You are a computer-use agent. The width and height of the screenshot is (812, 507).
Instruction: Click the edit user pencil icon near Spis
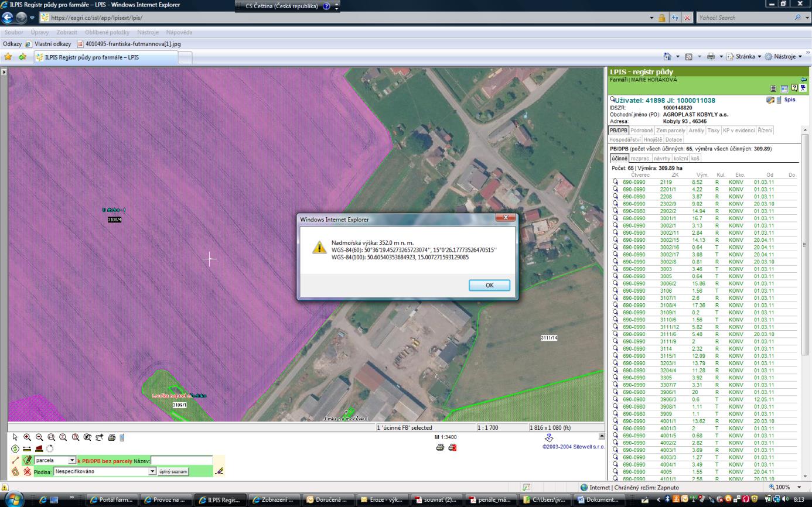pos(770,100)
